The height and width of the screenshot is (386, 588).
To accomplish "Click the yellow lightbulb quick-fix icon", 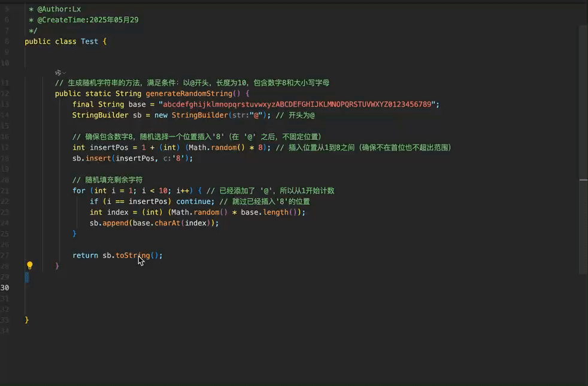I will click(x=29, y=264).
